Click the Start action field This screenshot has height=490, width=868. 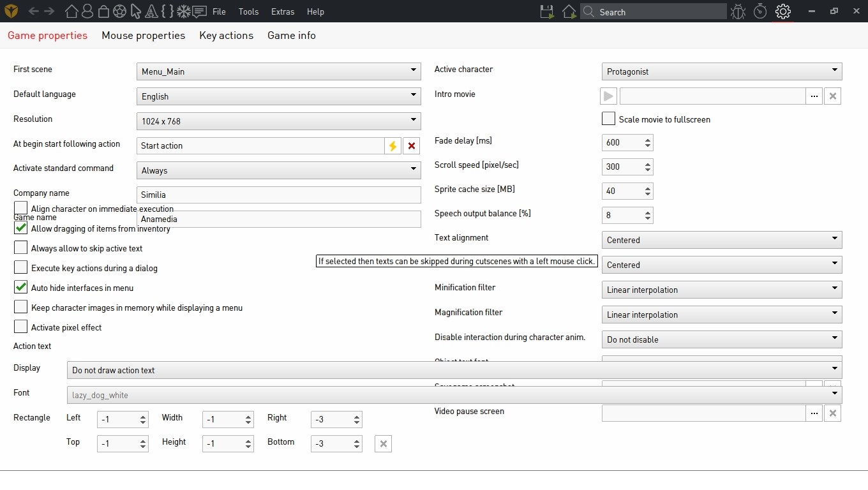click(x=260, y=146)
